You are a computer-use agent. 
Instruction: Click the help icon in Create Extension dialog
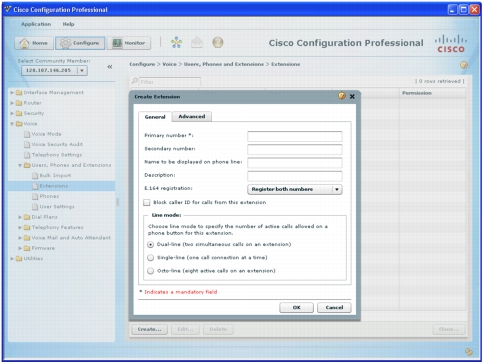click(x=342, y=96)
